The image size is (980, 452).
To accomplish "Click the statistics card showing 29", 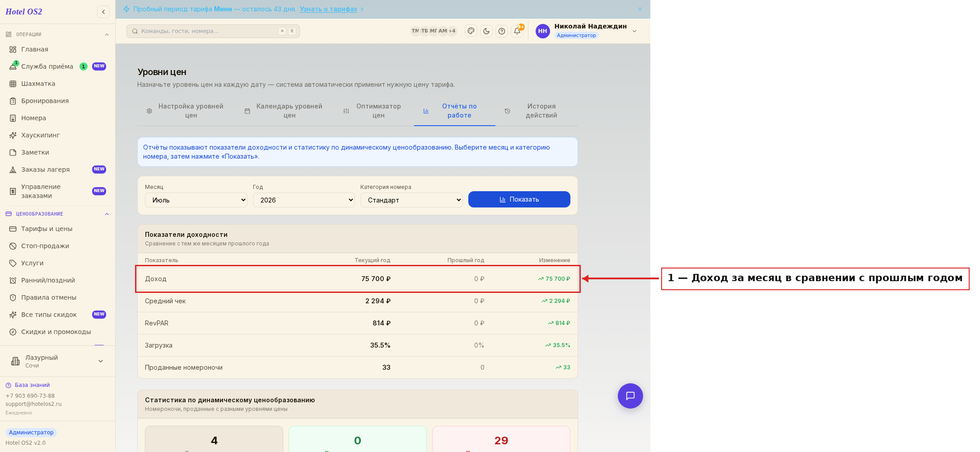I will coord(501,439).
